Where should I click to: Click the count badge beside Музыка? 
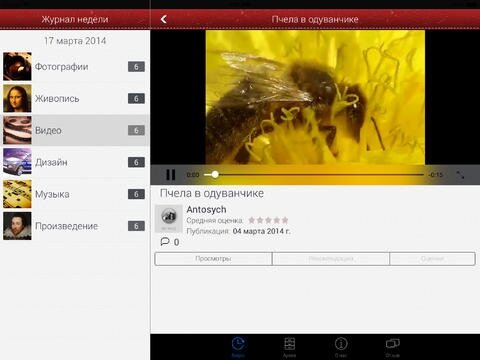(x=136, y=194)
